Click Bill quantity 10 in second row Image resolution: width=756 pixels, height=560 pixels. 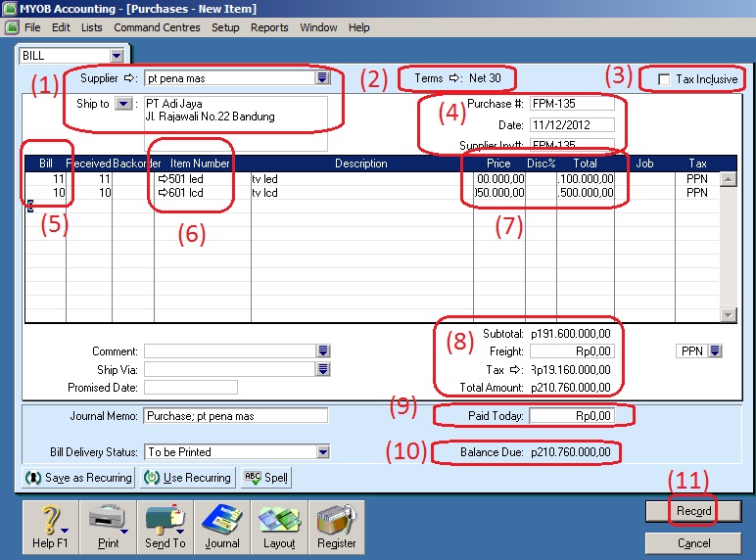(x=45, y=193)
